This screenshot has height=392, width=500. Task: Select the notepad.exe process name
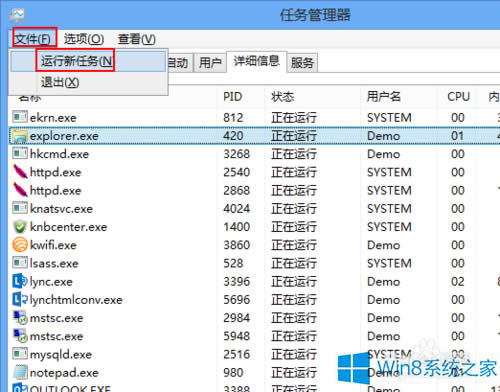coord(64,373)
